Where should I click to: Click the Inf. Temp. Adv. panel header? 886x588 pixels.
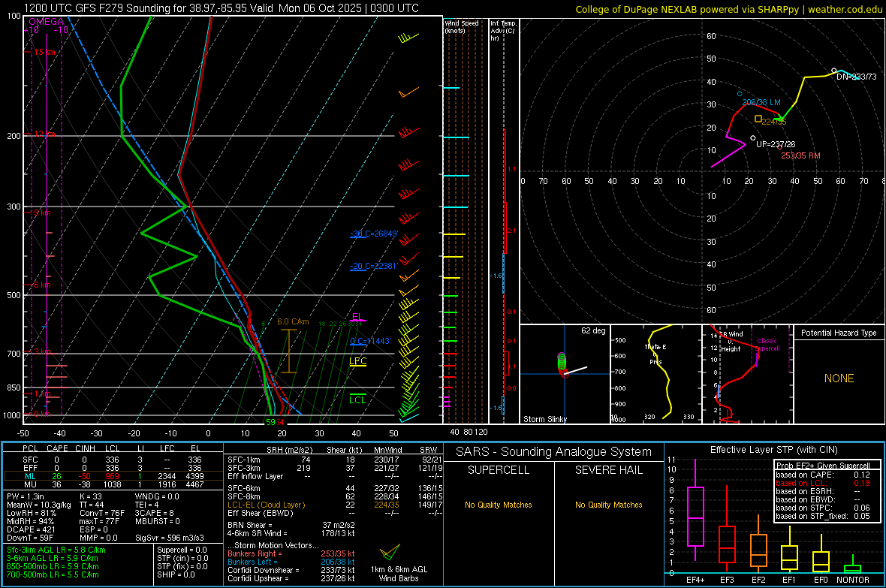pos(503,31)
